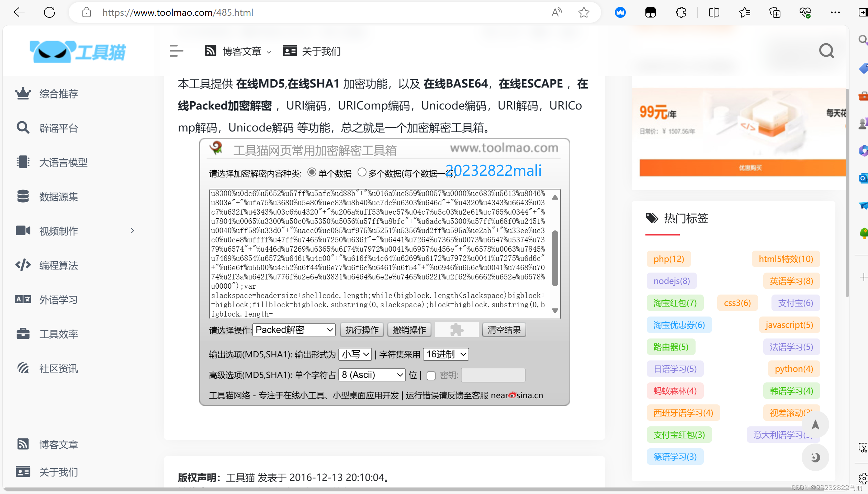The width and height of the screenshot is (868, 494).
Task: Click the 社区资讯 sidebar icon
Action: pyautogui.click(x=23, y=368)
